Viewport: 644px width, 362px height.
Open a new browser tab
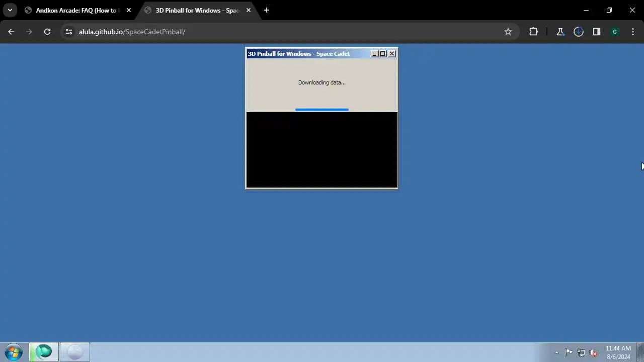coord(267,10)
